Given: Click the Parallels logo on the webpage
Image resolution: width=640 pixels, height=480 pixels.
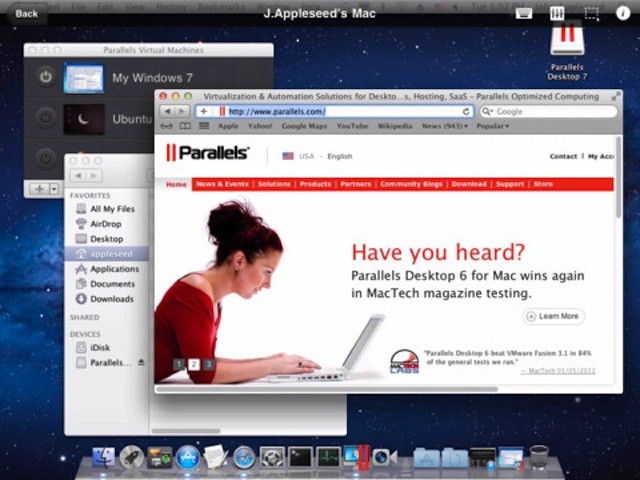Looking at the screenshot, I should click(207, 153).
